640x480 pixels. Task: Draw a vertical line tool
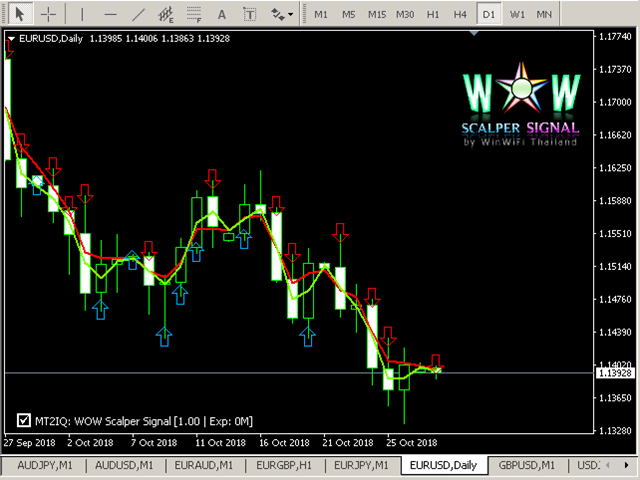point(82,14)
